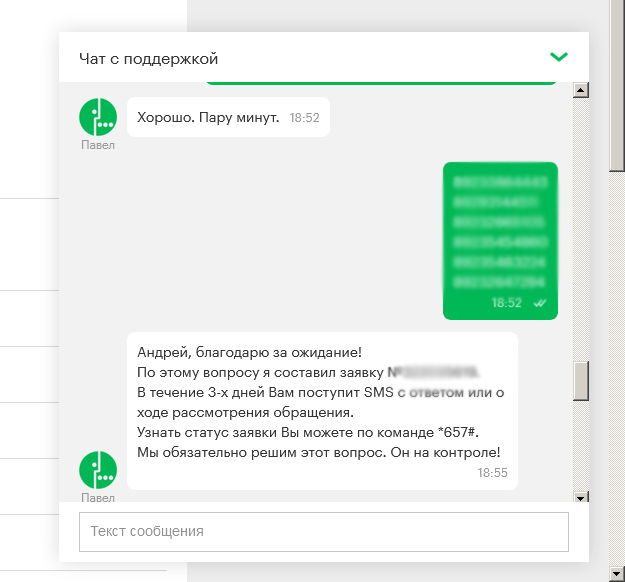Click the chat scrollbar up arrow
625x582 pixels.
click(581, 90)
